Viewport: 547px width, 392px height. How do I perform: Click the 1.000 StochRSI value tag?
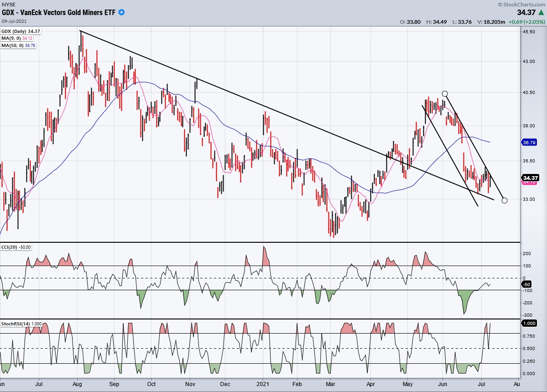529,323
